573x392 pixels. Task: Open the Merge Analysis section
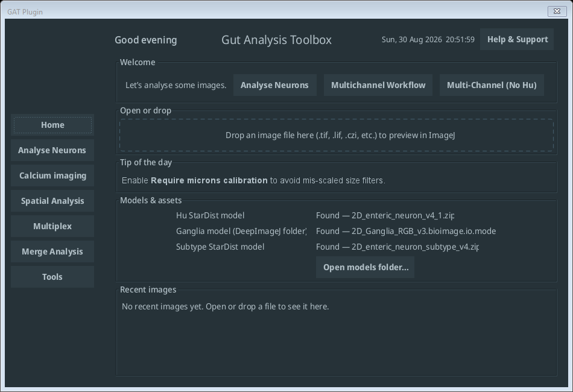(x=52, y=251)
